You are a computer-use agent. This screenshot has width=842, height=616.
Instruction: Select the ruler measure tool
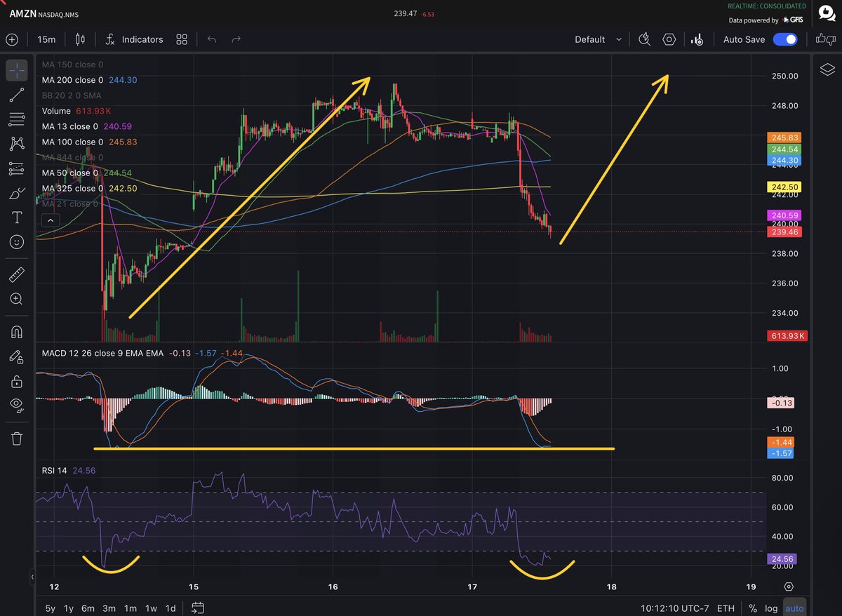[x=17, y=274]
